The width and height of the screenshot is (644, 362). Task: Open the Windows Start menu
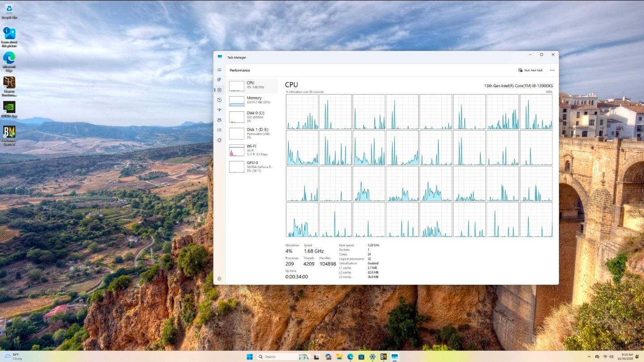point(249,357)
